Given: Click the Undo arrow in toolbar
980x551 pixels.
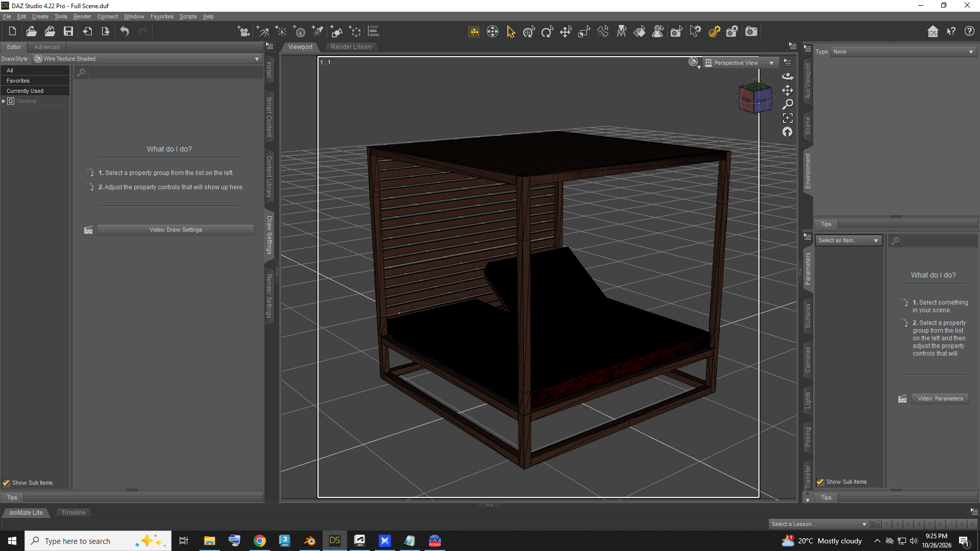Looking at the screenshot, I should (x=125, y=32).
